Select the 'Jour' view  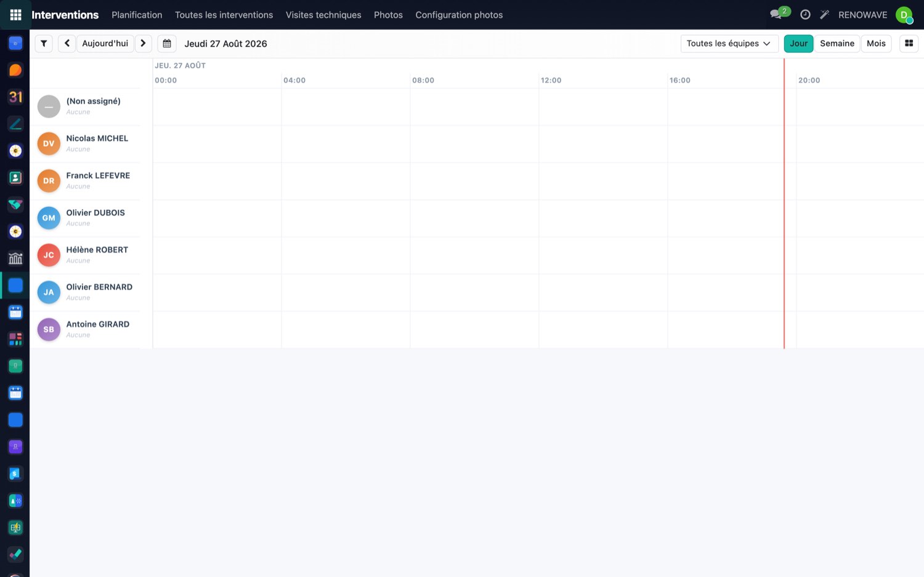click(798, 44)
